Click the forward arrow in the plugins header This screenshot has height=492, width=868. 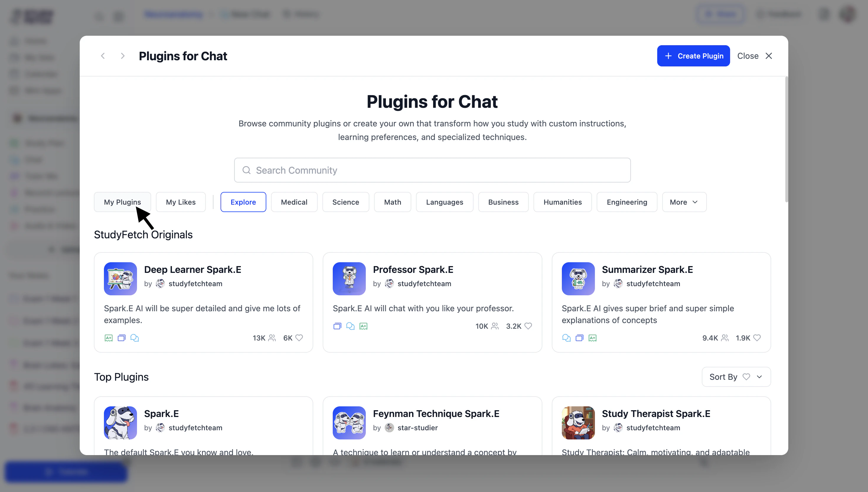point(123,56)
